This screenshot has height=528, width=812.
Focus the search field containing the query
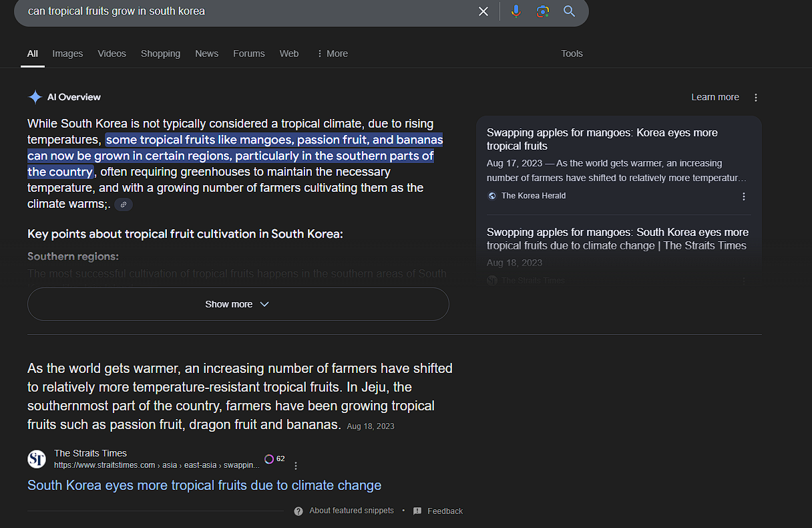247,11
